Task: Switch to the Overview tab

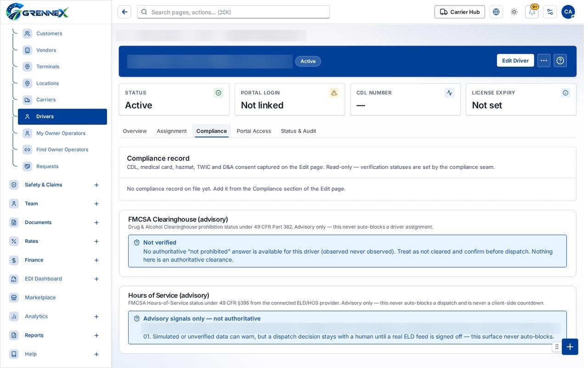Action: point(135,131)
